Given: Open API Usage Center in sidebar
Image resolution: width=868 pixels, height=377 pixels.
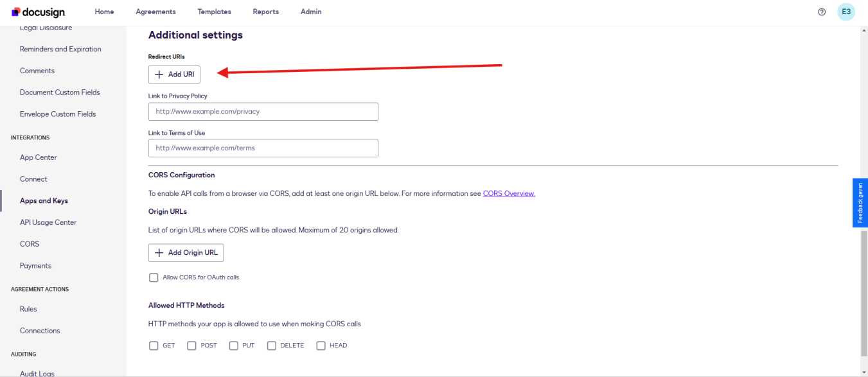Looking at the screenshot, I should pos(48,222).
